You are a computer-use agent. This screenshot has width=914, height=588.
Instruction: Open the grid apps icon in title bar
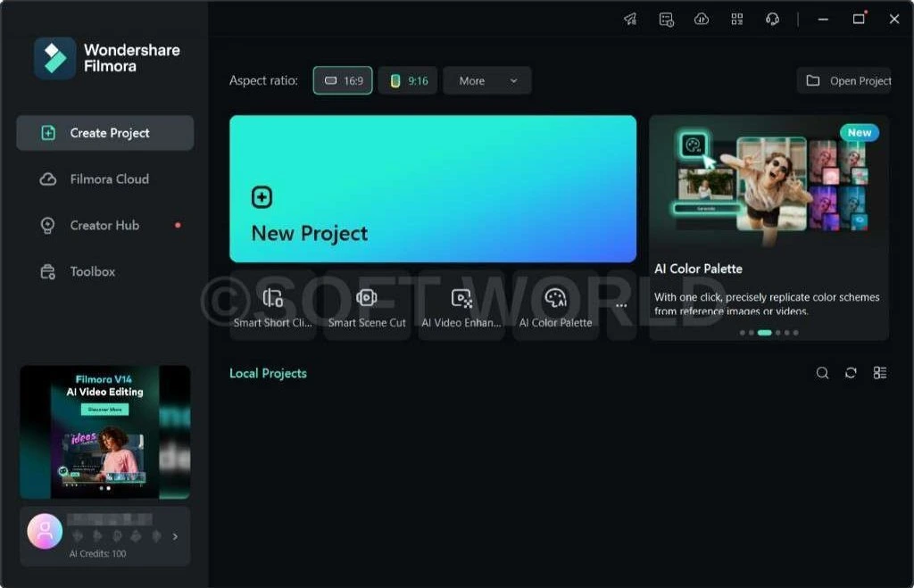(x=736, y=20)
